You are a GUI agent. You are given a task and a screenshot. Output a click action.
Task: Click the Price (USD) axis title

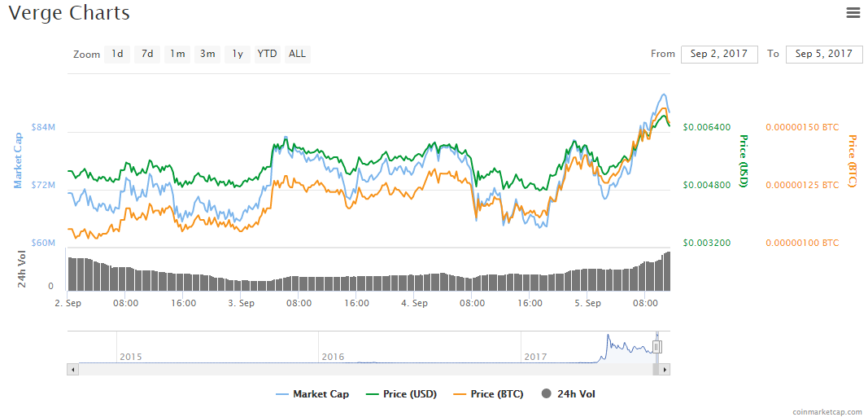744,160
